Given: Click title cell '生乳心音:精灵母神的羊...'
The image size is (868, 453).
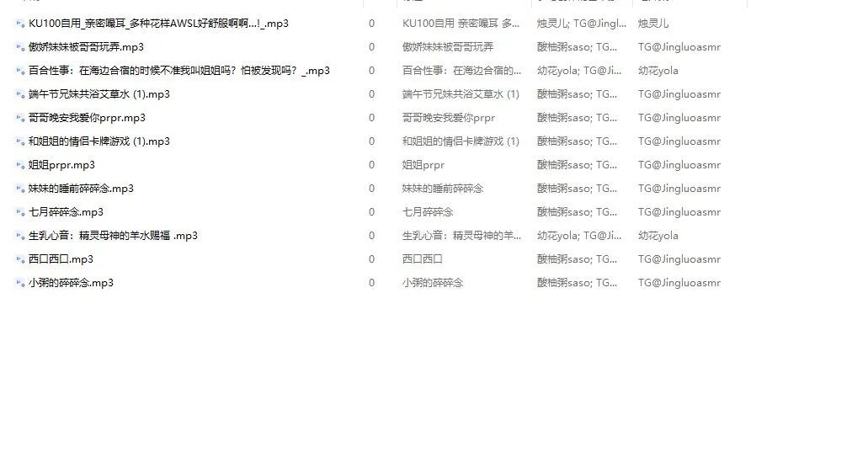Looking at the screenshot, I should click(x=461, y=236).
